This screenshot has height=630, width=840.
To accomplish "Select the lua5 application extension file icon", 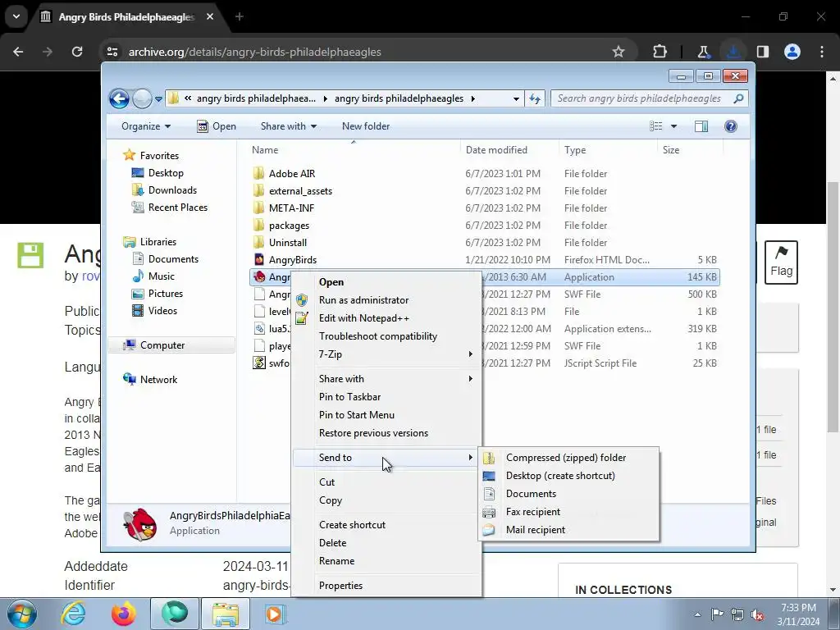I will coord(259,328).
